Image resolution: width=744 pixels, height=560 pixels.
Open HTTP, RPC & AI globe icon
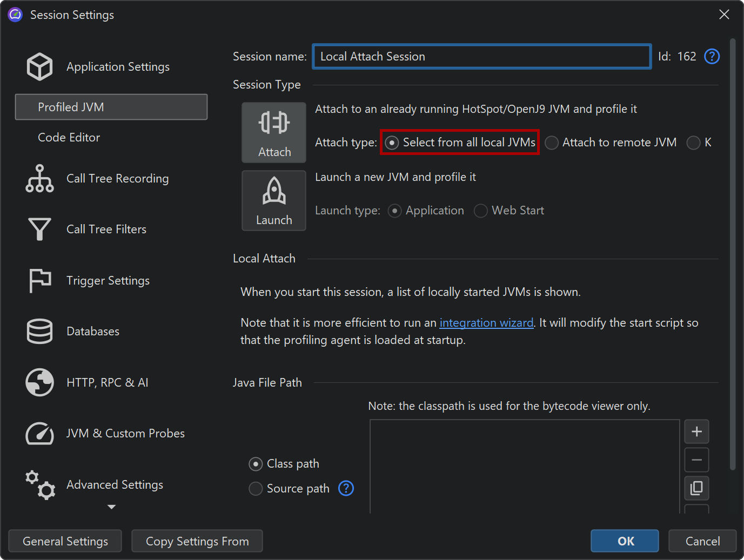click(x=39, y=382)
